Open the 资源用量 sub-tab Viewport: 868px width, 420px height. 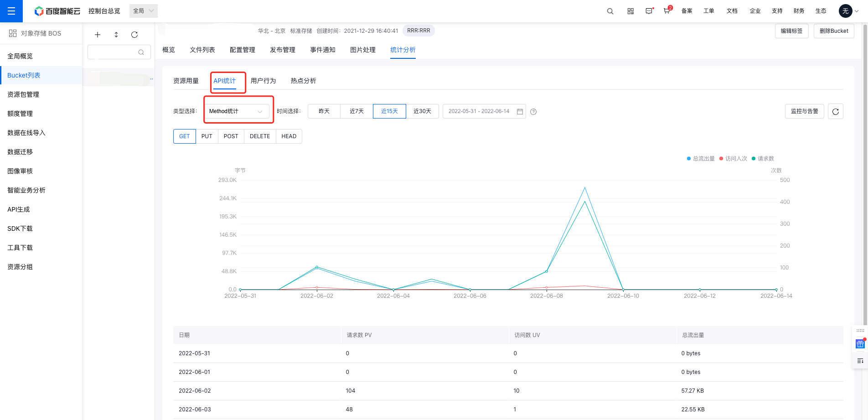pos(186,81)
